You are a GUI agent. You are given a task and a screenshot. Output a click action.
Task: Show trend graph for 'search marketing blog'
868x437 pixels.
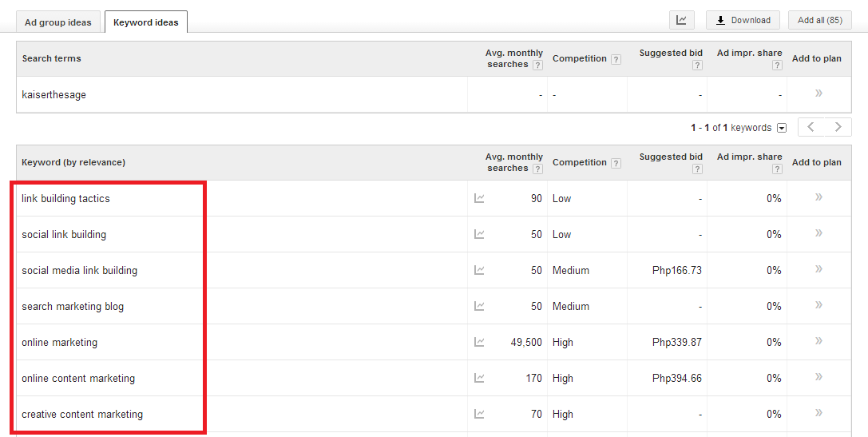(x=479, y=306)
